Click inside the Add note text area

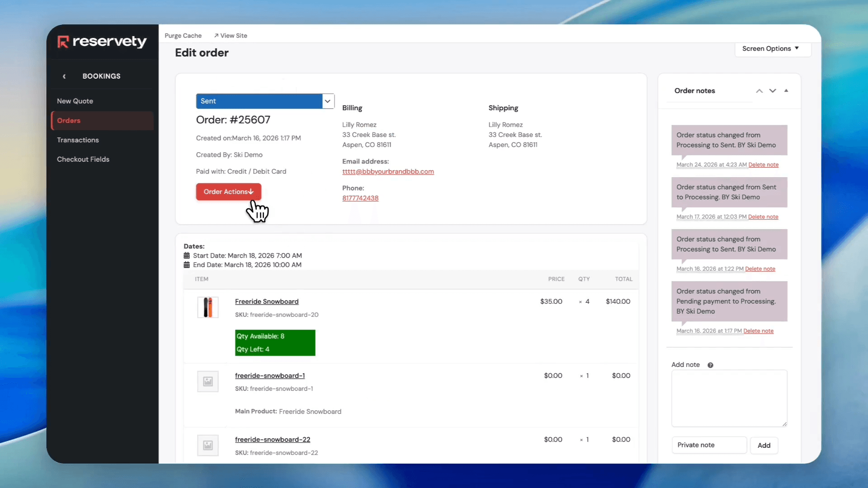click(x=729, y=399)
